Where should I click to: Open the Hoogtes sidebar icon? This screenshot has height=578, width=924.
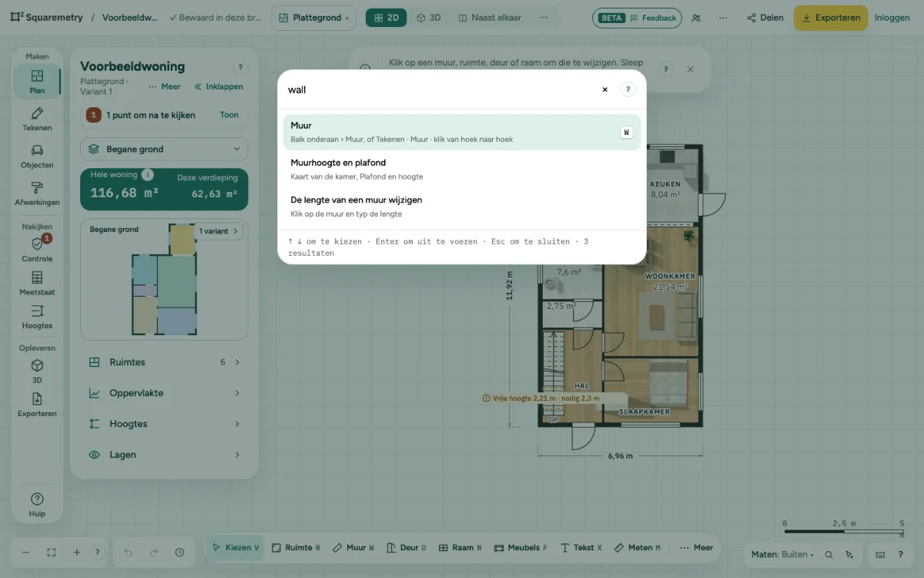37,317
